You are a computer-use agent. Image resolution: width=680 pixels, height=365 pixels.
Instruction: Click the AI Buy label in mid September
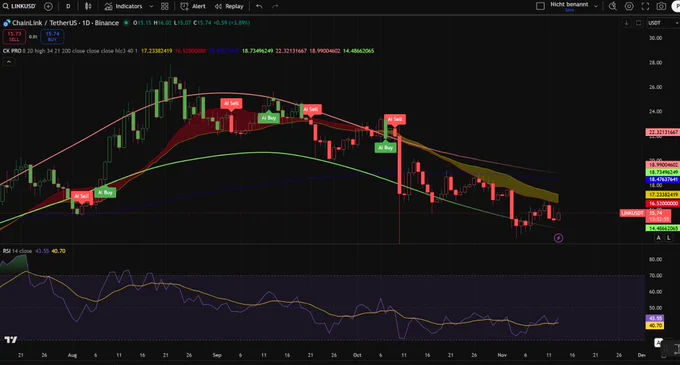point(268,118)
